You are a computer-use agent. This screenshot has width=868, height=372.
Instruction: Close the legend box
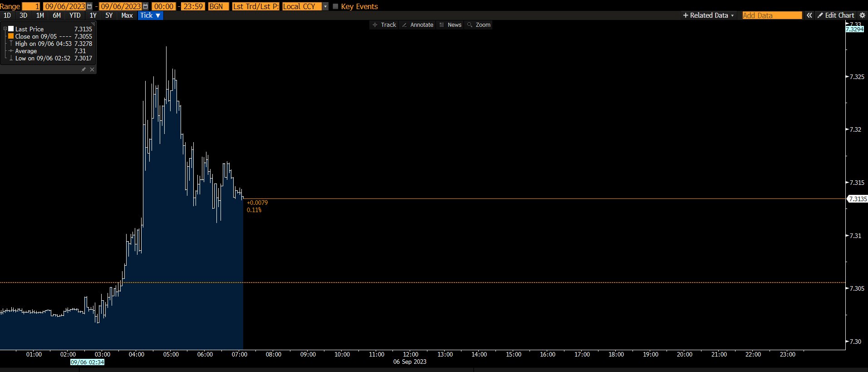pyautogui.click(x=92, y=69)
